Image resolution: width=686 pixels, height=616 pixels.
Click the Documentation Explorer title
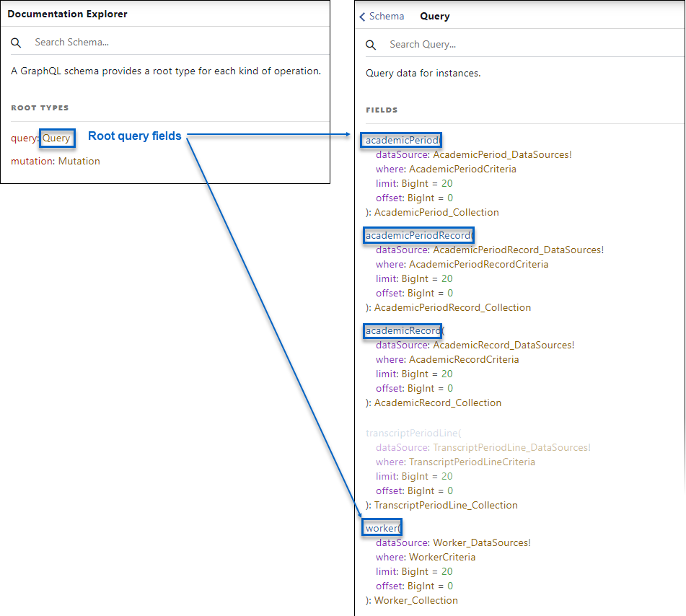click(x=67, y=14)
